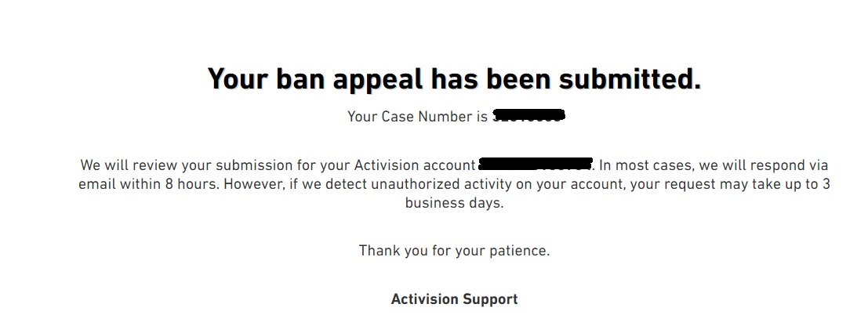The width and height of the screenshot is (868, 333).
Task: Select the blacked-out case number
Action: pyautogui.click(x=528, y=116)
